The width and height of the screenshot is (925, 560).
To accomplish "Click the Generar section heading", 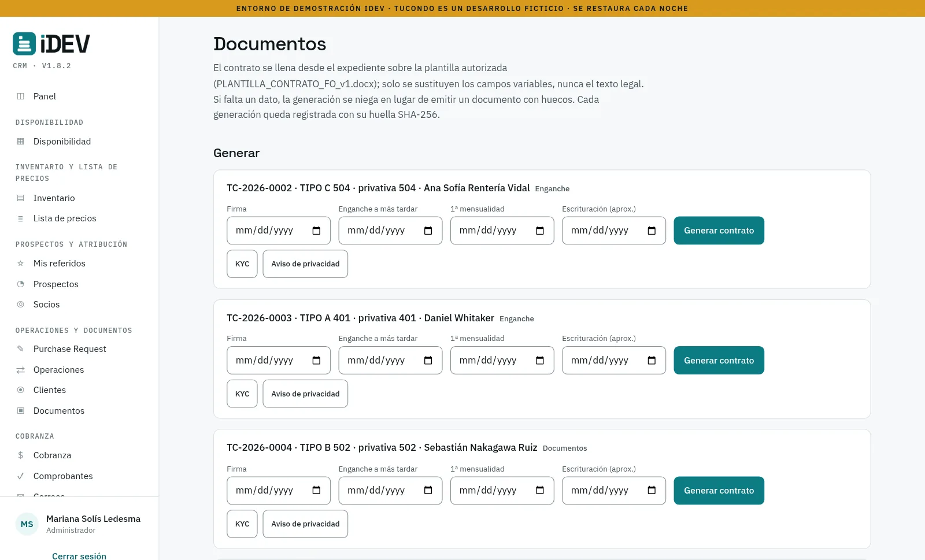I will coord(236,153).
